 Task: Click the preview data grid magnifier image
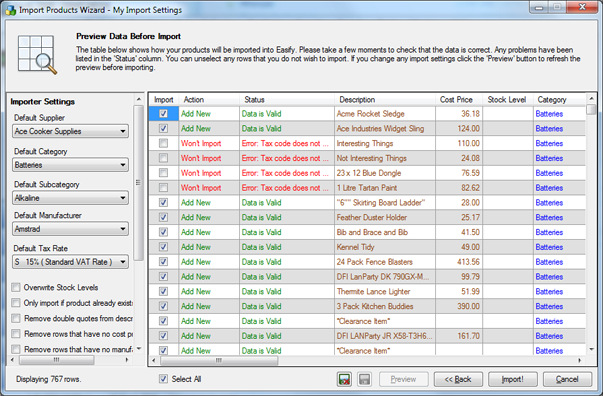click(x=37, y=55)
